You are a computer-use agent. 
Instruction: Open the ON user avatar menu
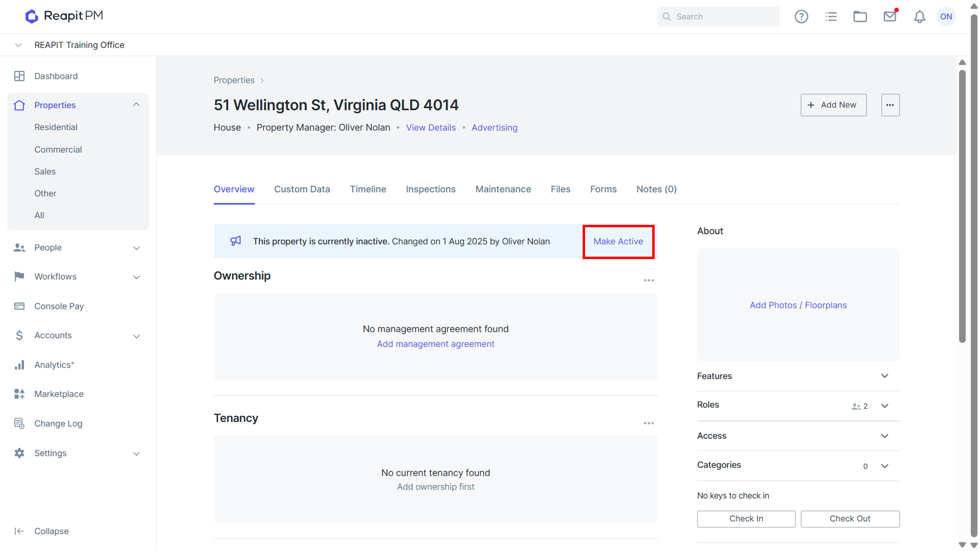click(946, 17)
